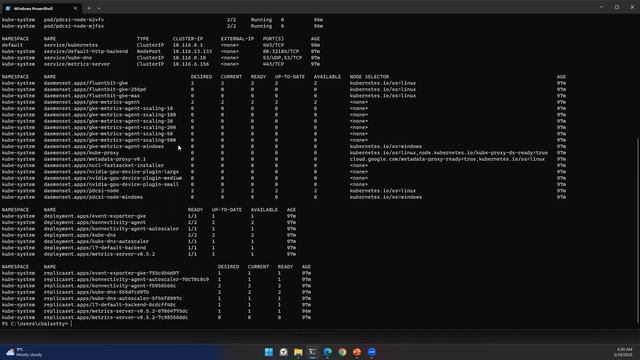This screenshot has width=640, height=360.
Task: Click deployment.apps/l7-default-backend text
Action: 95,247
